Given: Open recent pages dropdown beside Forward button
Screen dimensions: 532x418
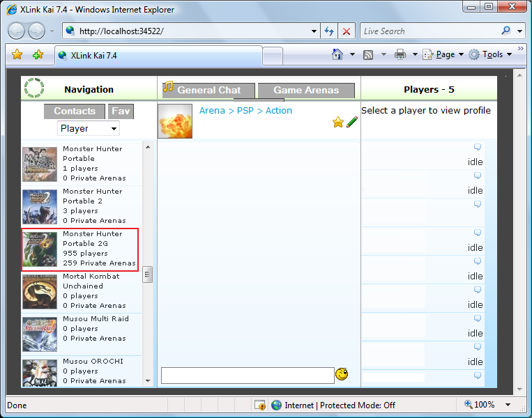Looking at the screenshot, I should [x=52, y=31].
